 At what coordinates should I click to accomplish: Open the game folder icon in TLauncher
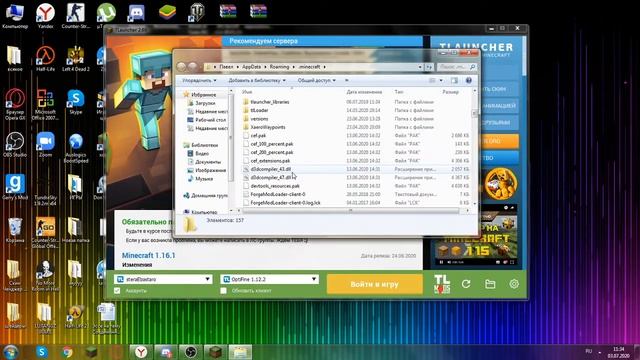point(490,284)
